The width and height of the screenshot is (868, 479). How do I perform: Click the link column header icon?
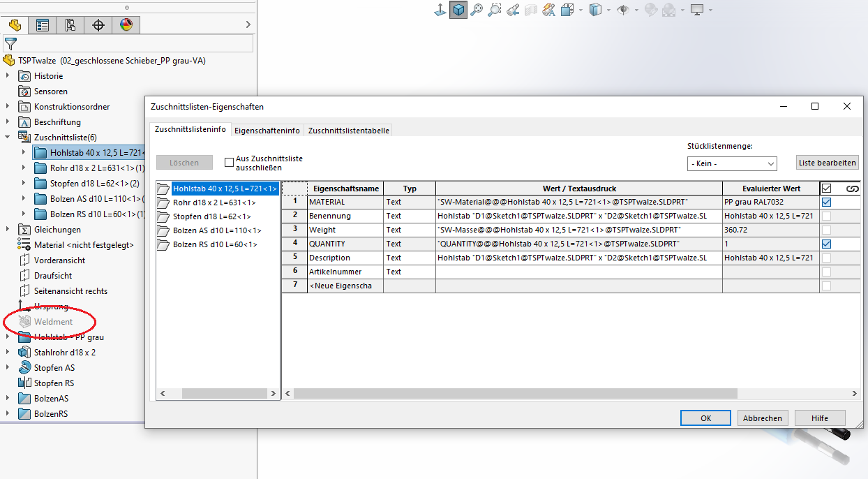click(x=852, y=189)
